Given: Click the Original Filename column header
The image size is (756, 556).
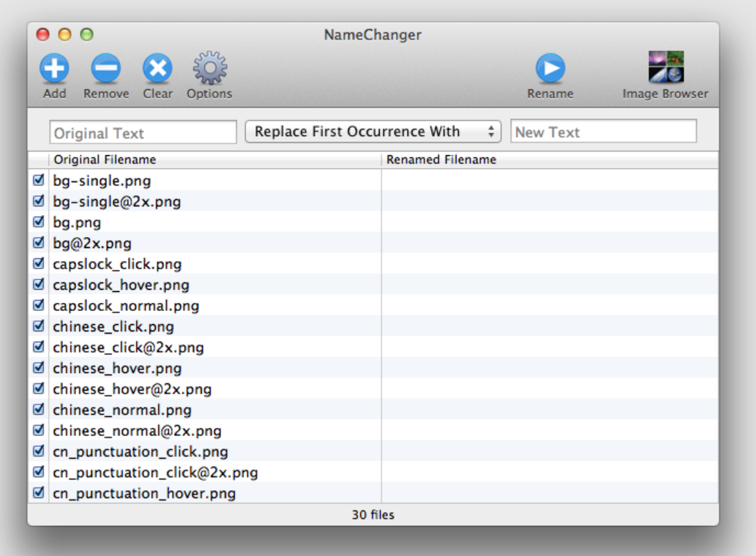Looking at the screenshot, I should [x=215, y=159].
